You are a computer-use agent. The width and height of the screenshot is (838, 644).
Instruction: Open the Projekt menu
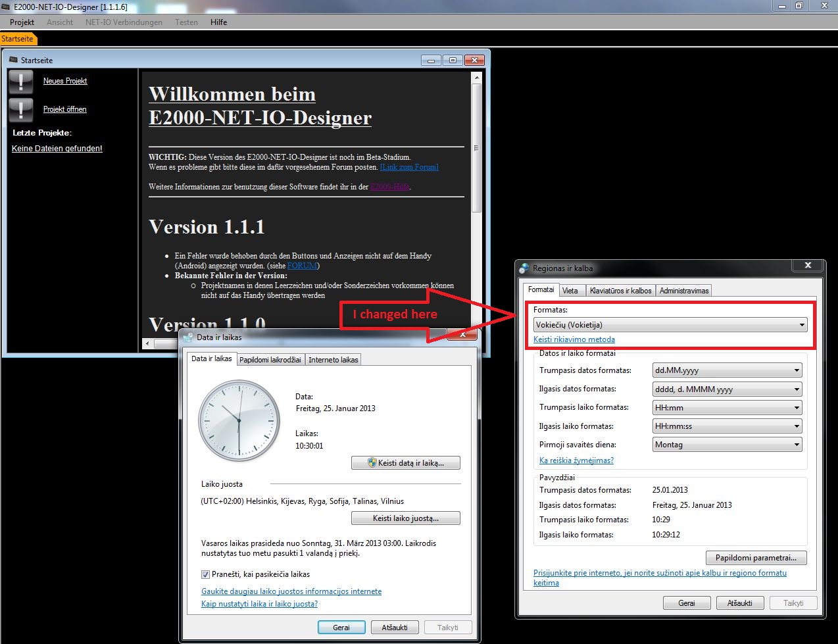[22, 22]
